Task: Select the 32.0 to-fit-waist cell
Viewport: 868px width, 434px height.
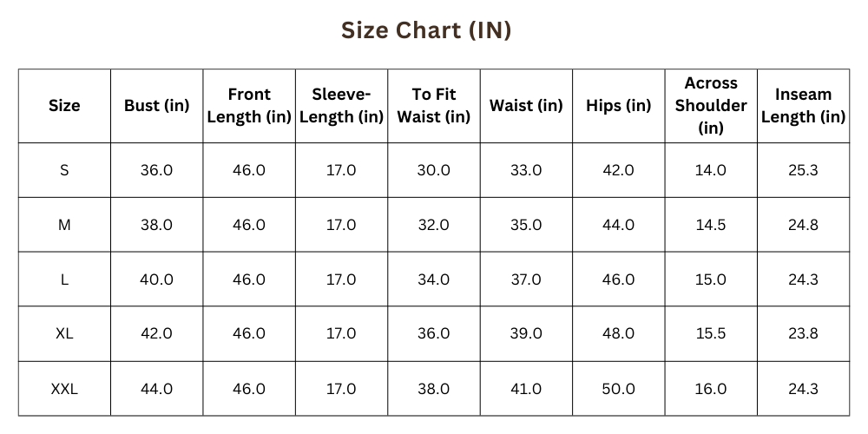Action: coord(434,226)
